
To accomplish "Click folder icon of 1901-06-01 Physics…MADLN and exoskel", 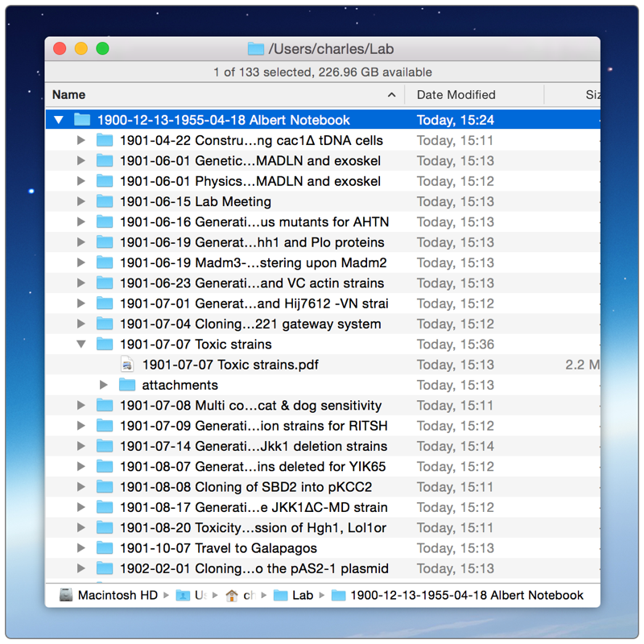I will 105,181.
